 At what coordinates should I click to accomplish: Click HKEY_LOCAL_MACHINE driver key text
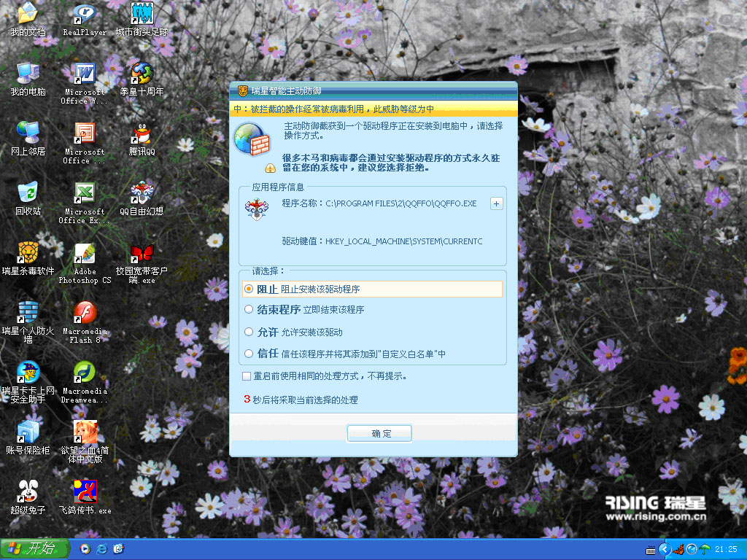click(403, 241)
